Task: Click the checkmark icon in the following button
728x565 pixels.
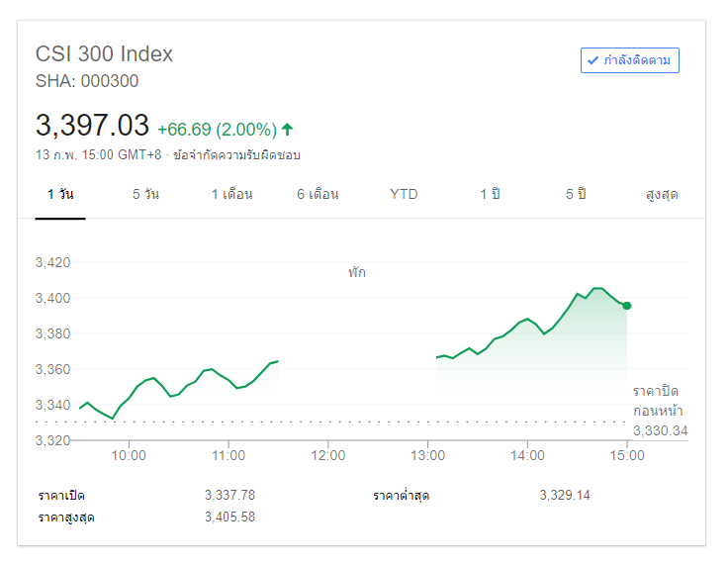Action: (593, 60)
